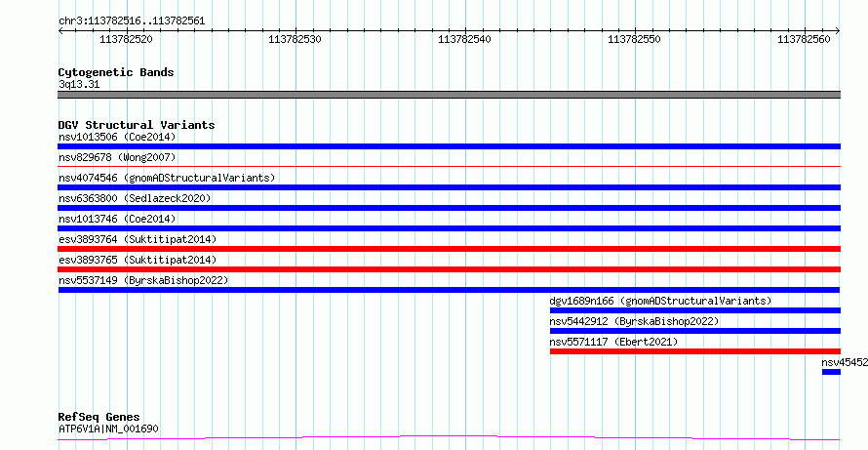Open dgv1689n166 (gnomADStructuralVariants) label
The height and width of the screenshot is (450, 868).
660,301
